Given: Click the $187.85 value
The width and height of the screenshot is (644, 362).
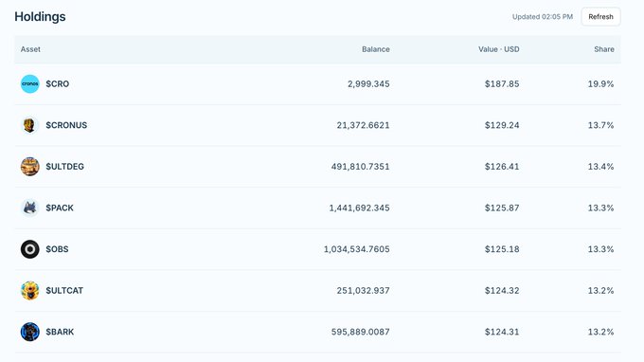Looking at the screenshot, I should click(x=502, y=83).
